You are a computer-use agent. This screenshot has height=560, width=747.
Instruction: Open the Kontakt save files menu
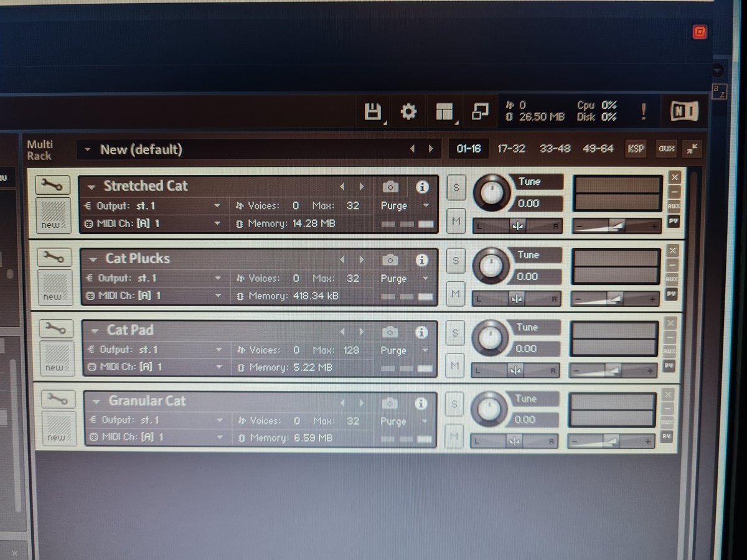pyautogui.click(x=372, y=112)
